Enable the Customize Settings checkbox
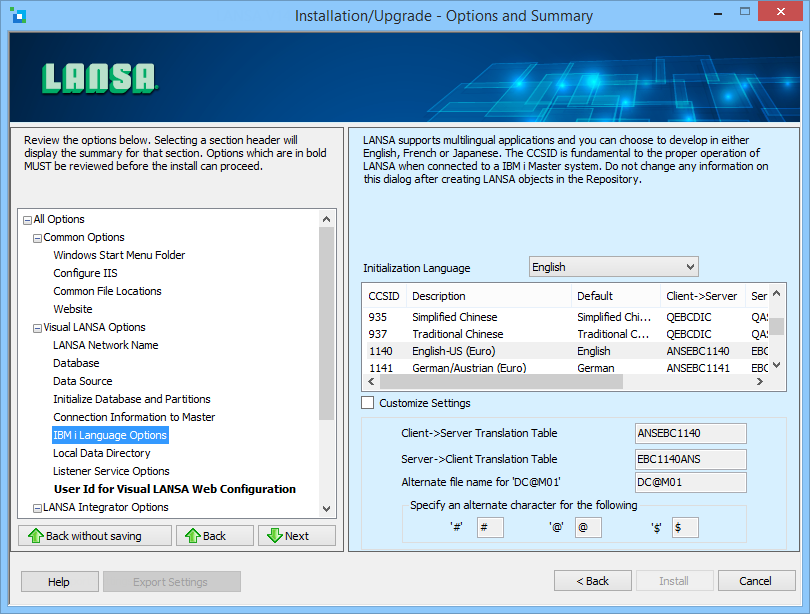This screenshot has width=810, height=614. click(368, 403)
